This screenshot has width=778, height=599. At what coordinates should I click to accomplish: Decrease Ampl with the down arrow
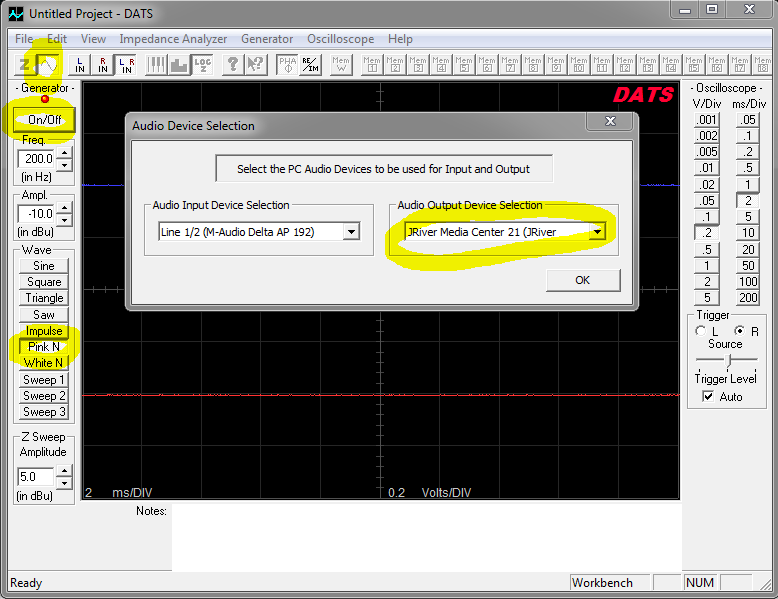(65, 219)
